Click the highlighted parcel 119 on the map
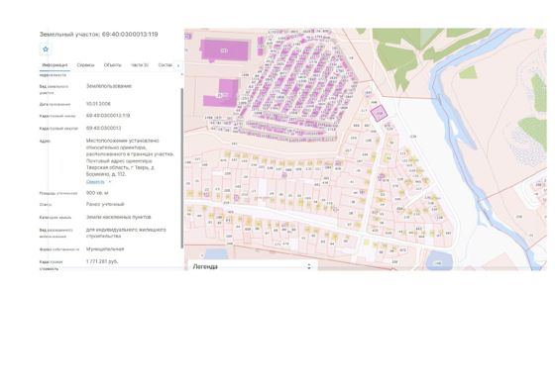Image resolution: width=555 pixels, height=392 pixels. [x=379, y=114]
